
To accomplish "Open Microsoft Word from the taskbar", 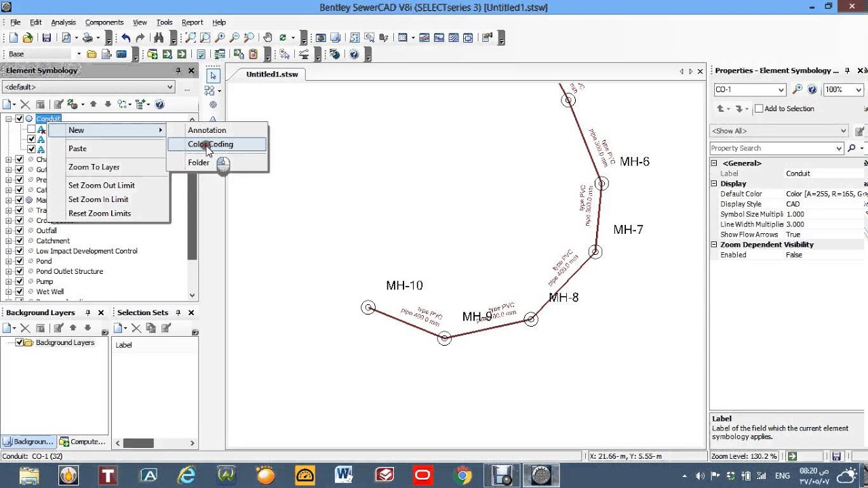I will 343,475.
